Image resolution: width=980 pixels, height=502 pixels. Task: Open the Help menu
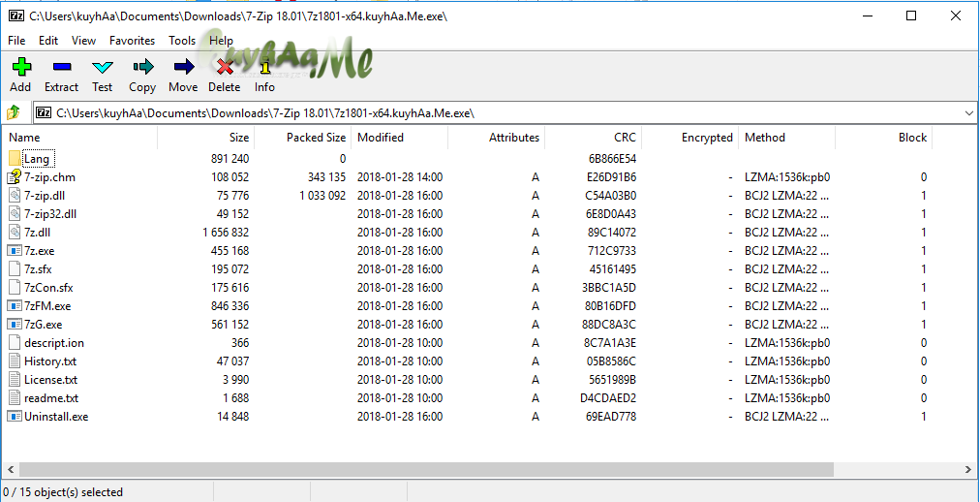[221, 41]
